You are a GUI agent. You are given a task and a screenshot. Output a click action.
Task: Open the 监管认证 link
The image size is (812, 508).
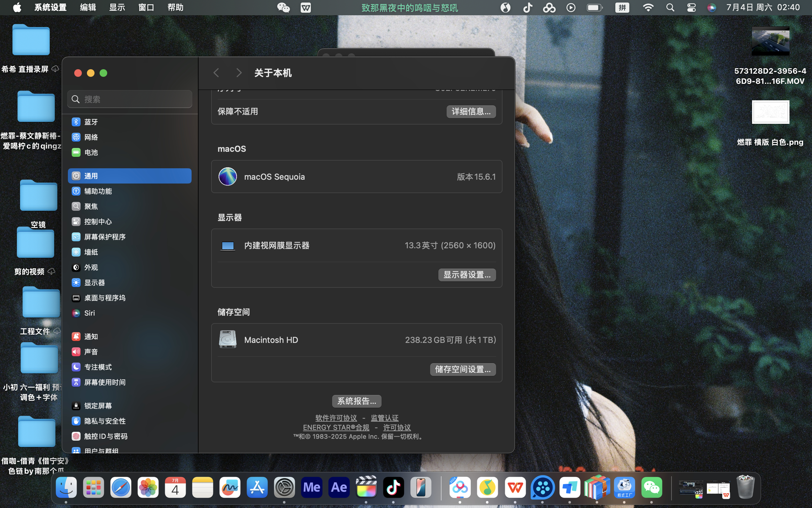(384, 418)
